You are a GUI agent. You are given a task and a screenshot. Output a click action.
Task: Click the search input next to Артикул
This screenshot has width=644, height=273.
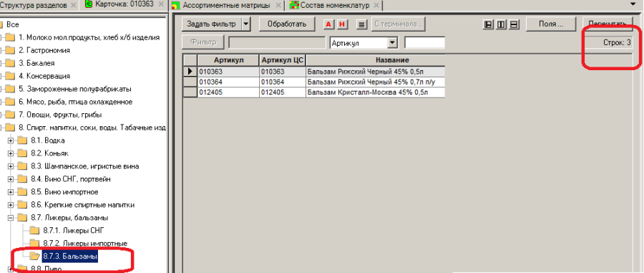(424, 43)
